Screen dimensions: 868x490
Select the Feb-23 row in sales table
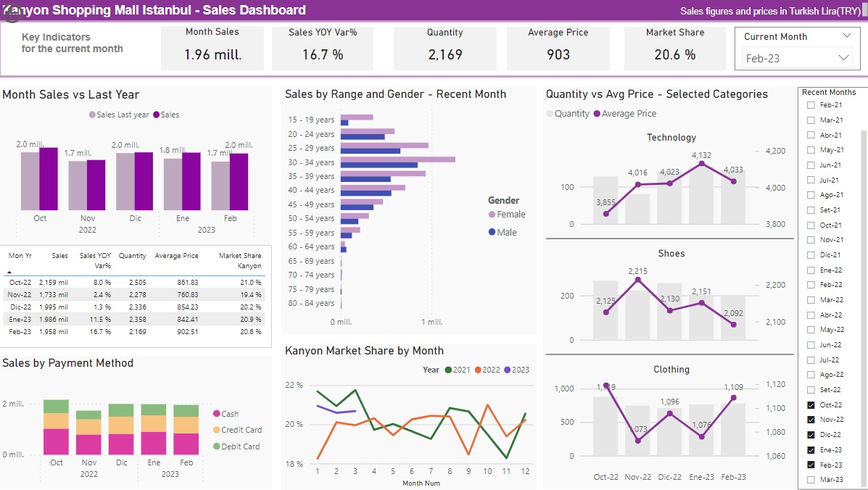[x=134, y=331]
